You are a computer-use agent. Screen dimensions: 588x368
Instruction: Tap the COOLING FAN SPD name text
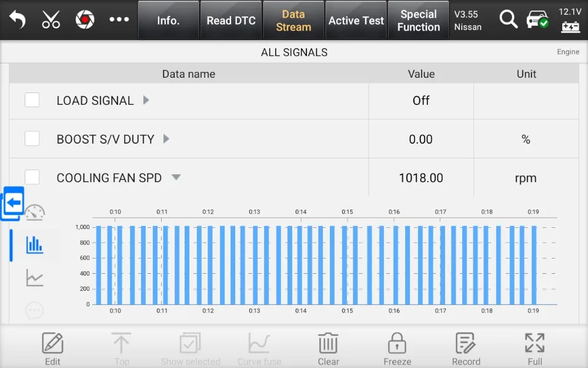coord(109,178)
